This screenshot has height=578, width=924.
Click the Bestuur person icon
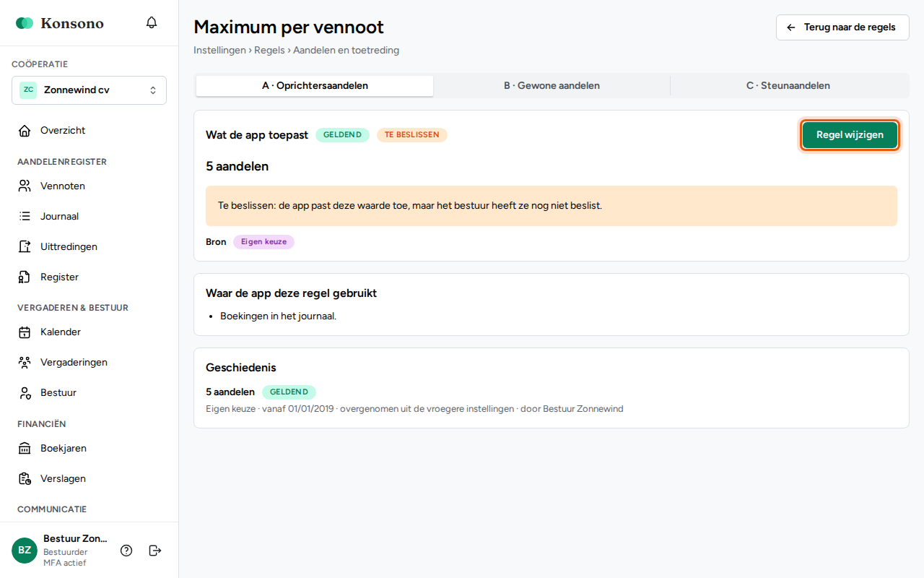pyautogui.click(x=25, y=393)
